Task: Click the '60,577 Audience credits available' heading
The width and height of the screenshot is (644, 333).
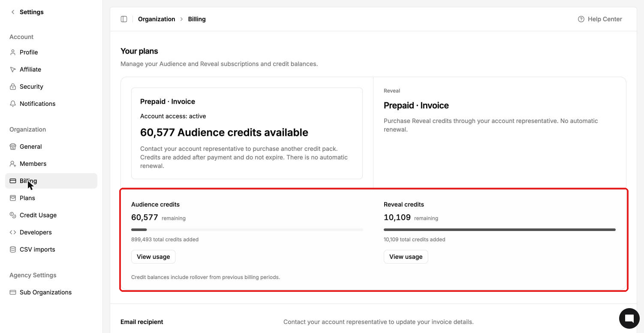Action: coord(224,132)
